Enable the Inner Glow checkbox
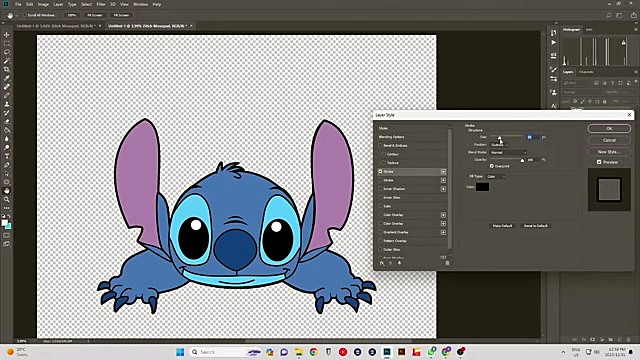This screenshot has width=640, height=360. (380, 198)
